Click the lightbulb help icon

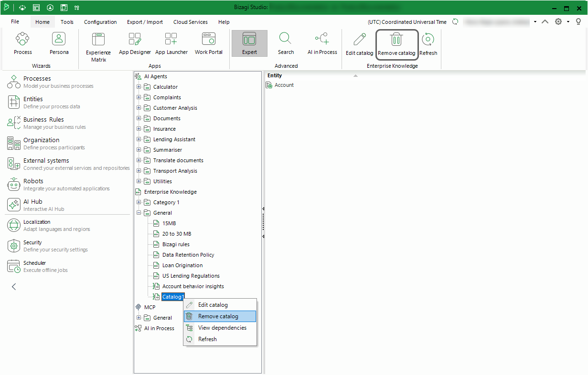[x=578, y=22]
